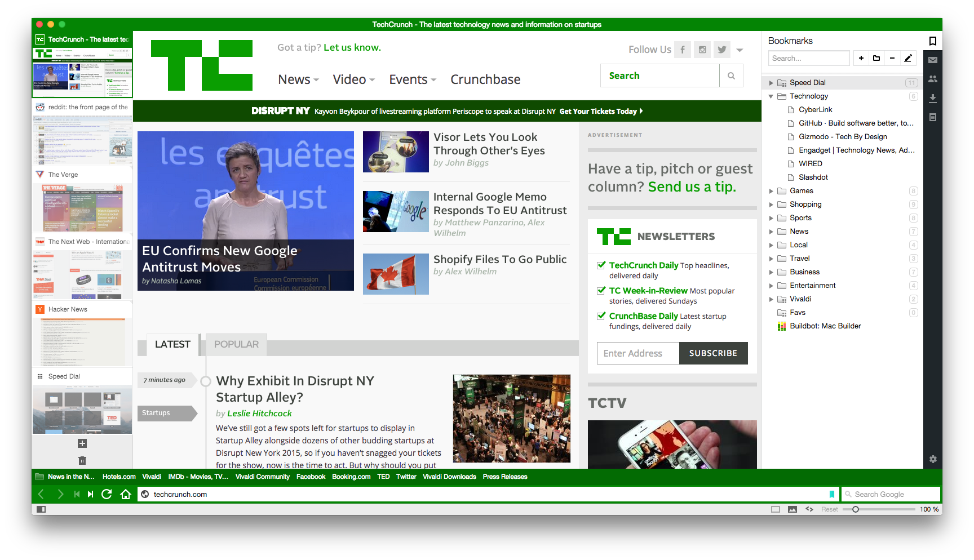Open page actions in status bar
Screen dimensions: 974x560
click(x=809, y=509)
